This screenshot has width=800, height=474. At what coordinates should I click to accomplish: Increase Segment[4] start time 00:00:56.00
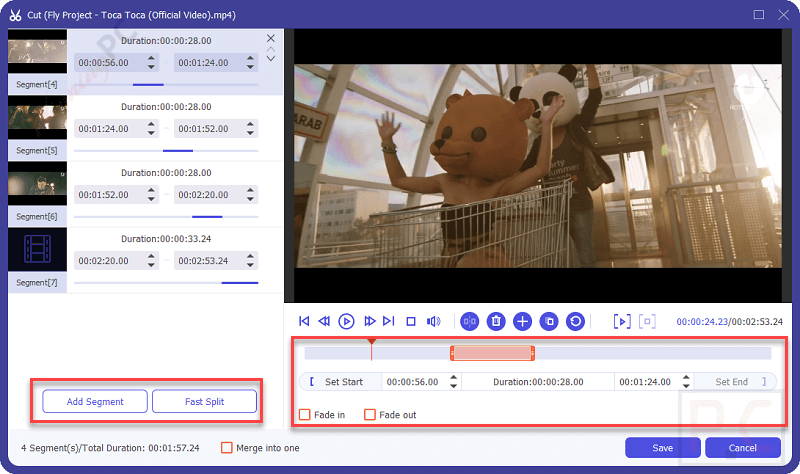(x=151, y=59)
